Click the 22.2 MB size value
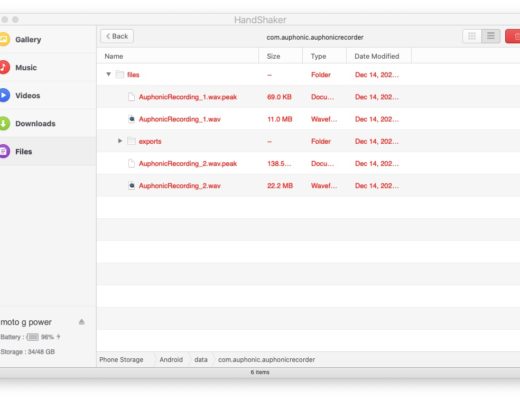Image resolution: width=520 pixels, height=400 pixels. (280, 186)
